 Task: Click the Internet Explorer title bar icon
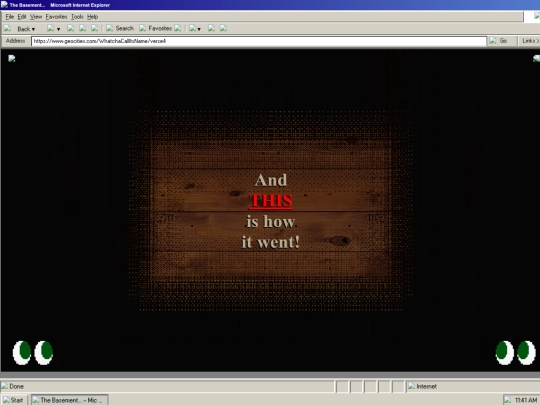point(4,4)
